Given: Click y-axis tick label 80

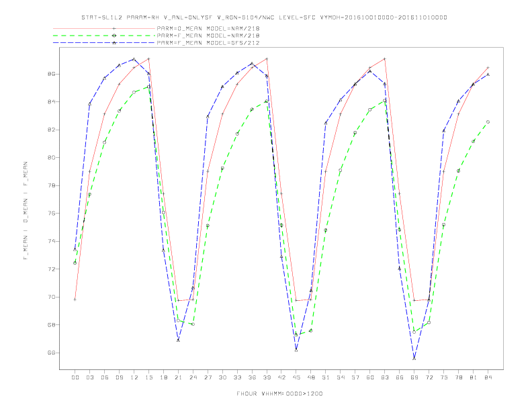Looking at the screenshot, I should point(51,158).
